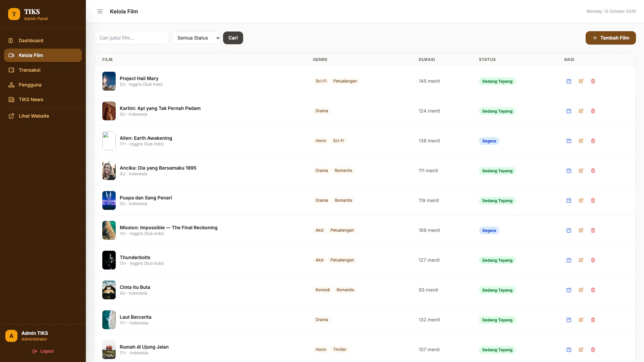Click the Komedi genre tag

(323, 290)
